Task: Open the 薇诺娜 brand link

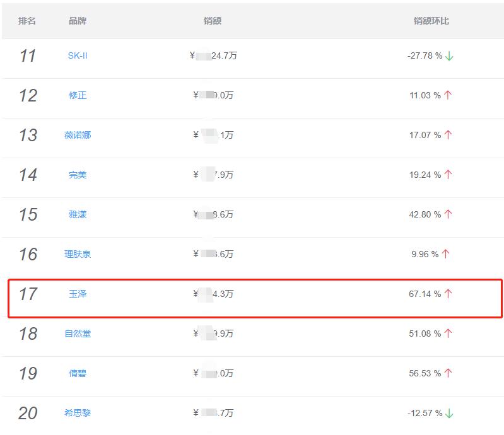Action: (x=78, y=135)
